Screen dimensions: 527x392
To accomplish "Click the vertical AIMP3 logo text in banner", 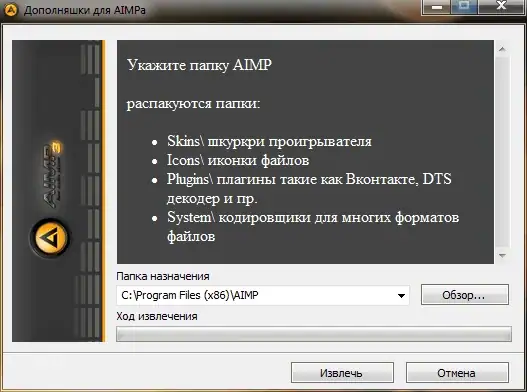I will [52, 174].
